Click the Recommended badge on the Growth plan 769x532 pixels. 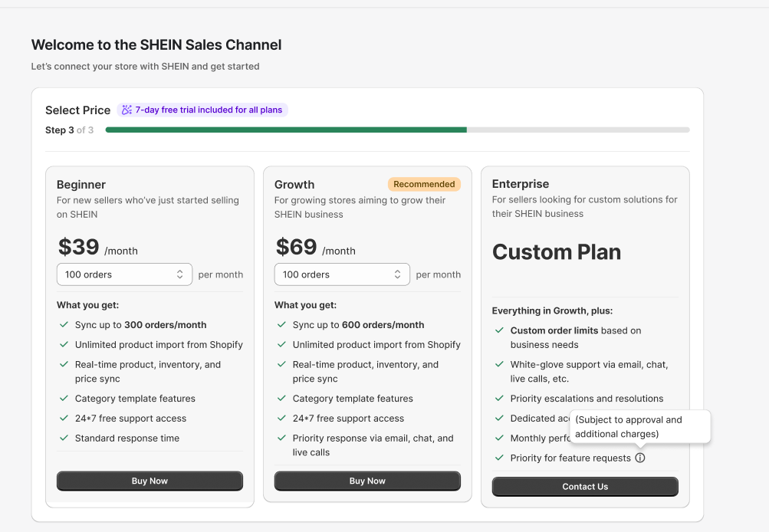click(424, 185)
